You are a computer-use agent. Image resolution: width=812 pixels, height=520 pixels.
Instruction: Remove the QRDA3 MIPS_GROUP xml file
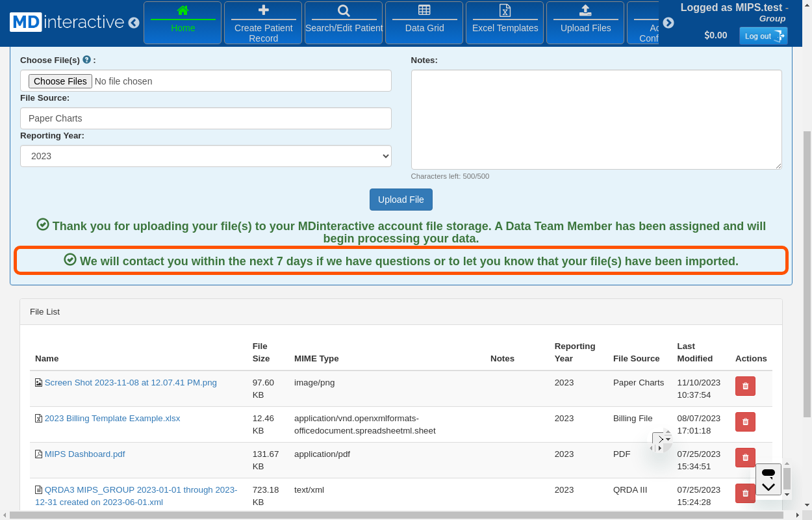pyautogui.click(x=745, y=493)
